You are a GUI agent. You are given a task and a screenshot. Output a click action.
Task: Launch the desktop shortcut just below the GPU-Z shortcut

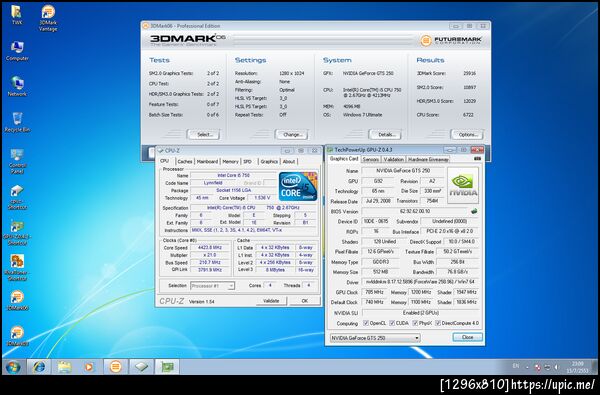click(x=17, y=268)
